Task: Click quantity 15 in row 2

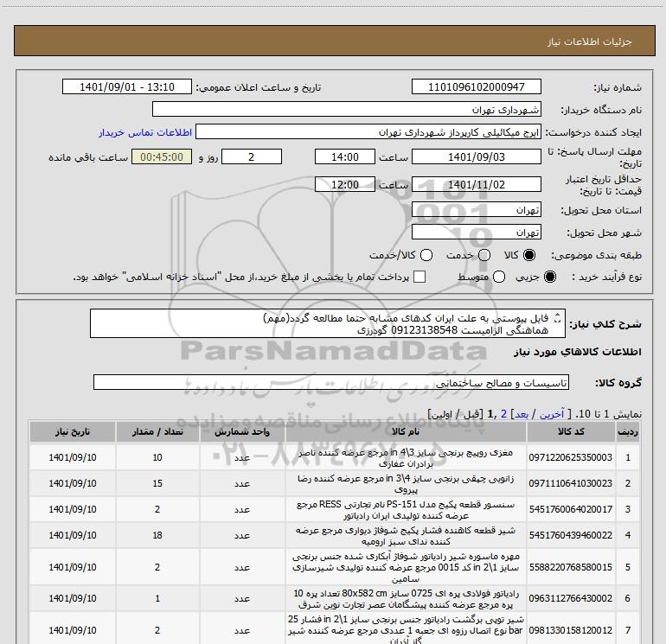Action: (x=157, y=483)
